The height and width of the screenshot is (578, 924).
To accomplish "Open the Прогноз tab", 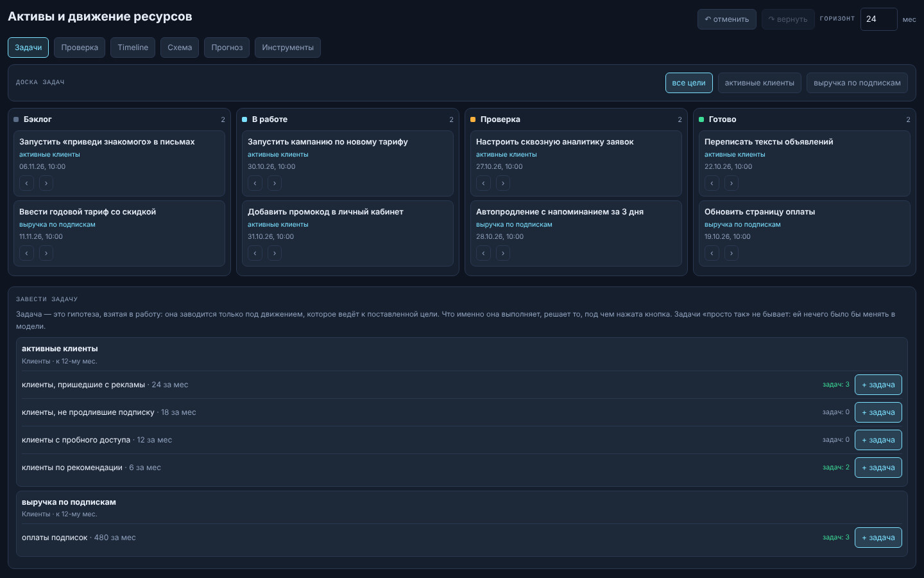I will [x=227, y=48].
